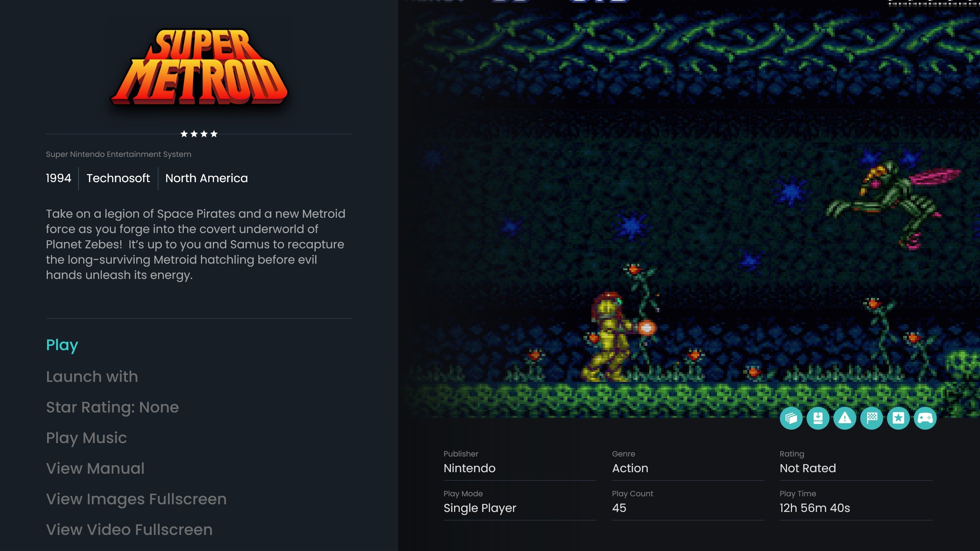Click the Action genre value
This screenshot has height=551, width=980.
630,468
